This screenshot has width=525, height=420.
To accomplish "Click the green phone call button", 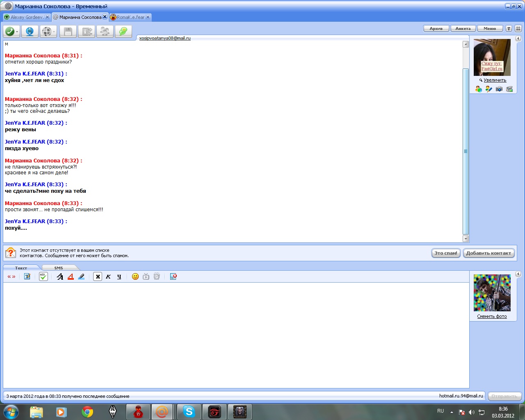I will click(x=9, y=32).
